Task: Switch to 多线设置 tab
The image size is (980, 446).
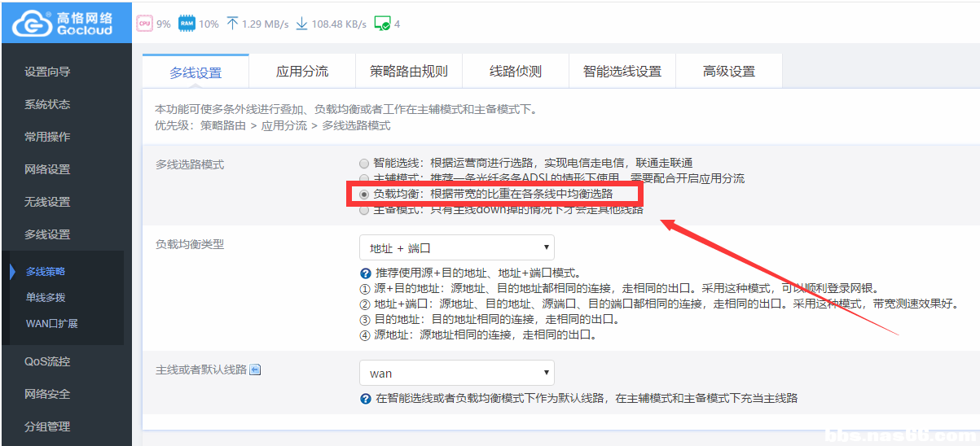Action: click(x=196, y=72)
